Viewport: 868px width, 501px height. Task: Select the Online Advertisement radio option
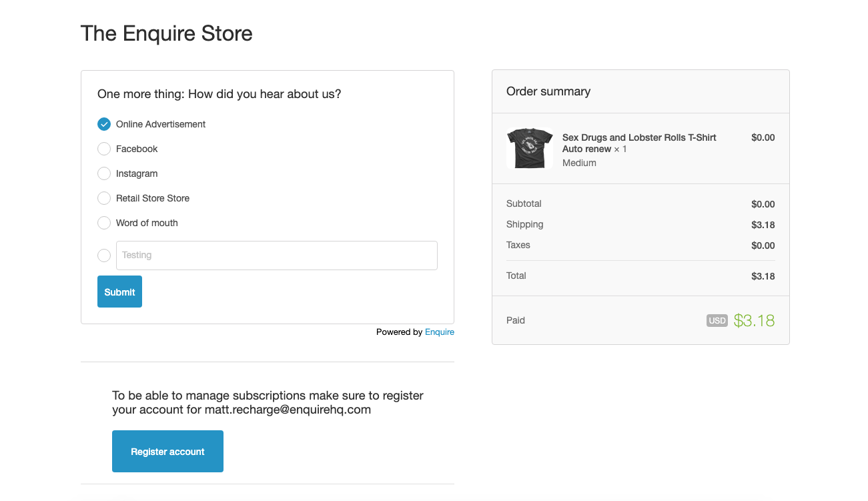pos(104,124)
